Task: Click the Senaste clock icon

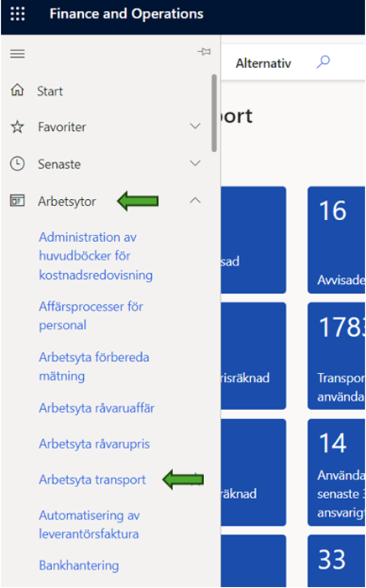Action: click(x=18, y=164)
